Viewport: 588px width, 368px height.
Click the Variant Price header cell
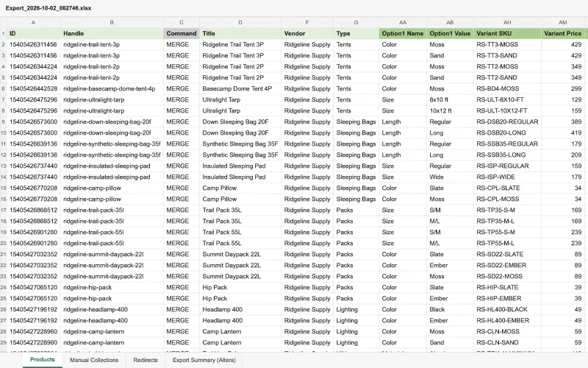click(562, 33)
